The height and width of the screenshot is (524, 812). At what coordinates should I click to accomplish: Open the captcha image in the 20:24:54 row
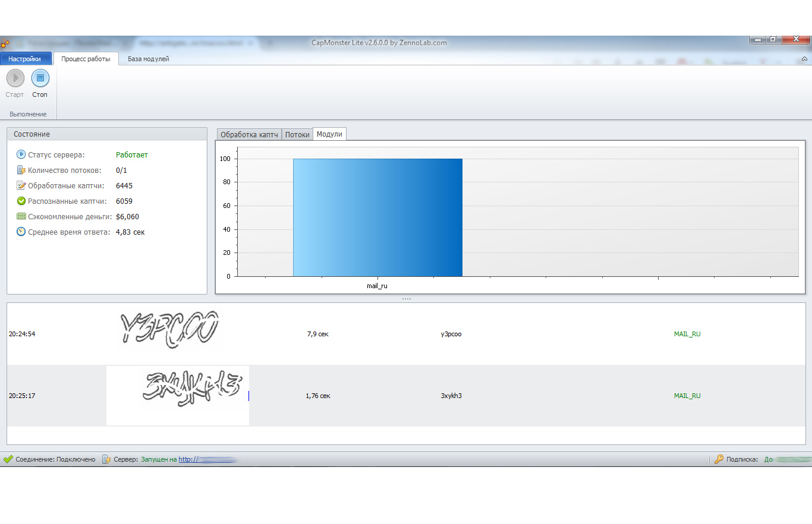[x=169, y=329]
